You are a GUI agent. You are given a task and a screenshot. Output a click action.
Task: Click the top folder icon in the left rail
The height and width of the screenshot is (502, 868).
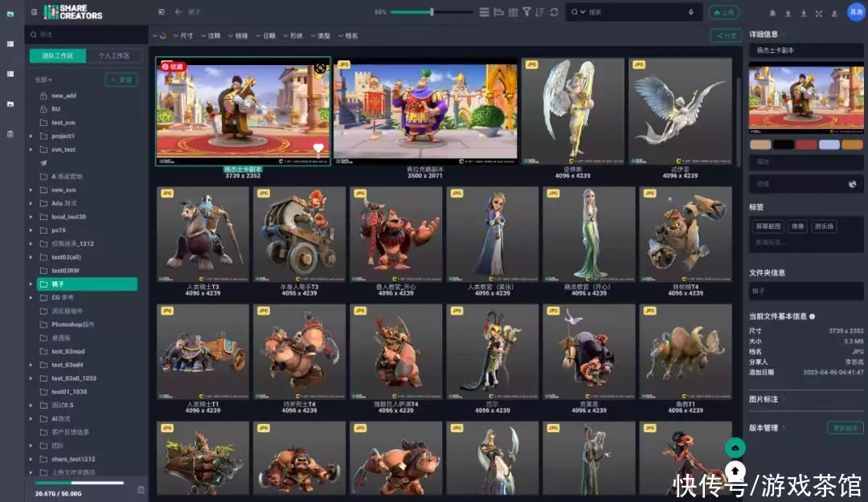[10, 14]
